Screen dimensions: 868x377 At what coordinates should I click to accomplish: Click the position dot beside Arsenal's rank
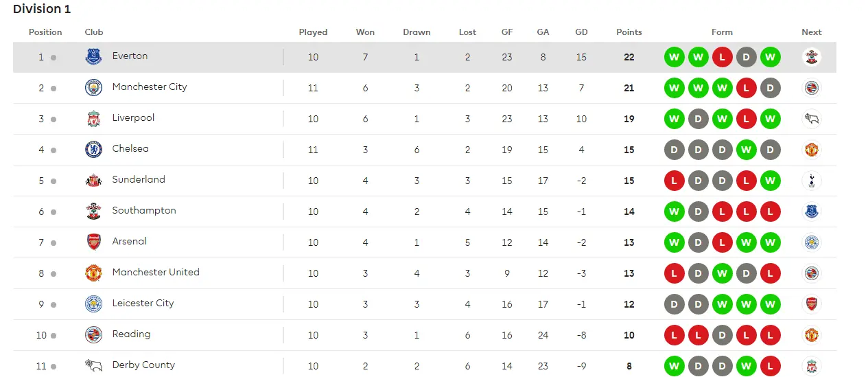point(54,243)
